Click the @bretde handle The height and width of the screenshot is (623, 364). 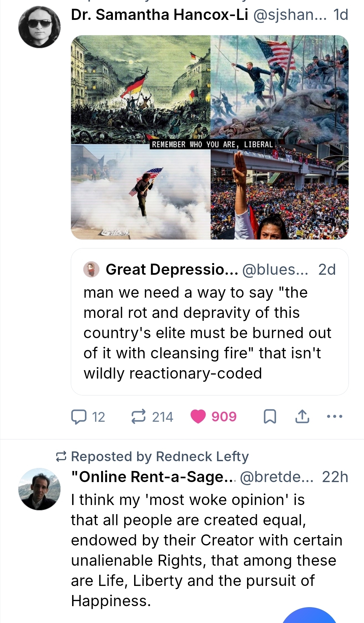(276, 477)
